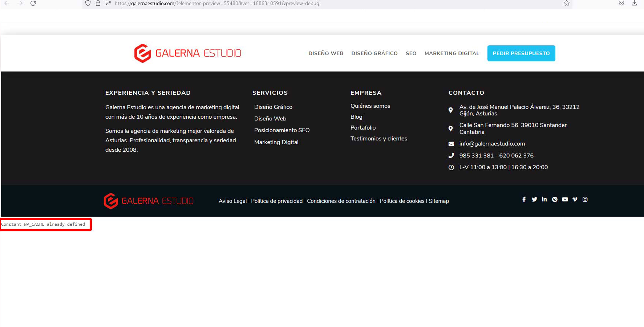Open the Portafolio link
644x327 pixels.
[x=363, y=128]
